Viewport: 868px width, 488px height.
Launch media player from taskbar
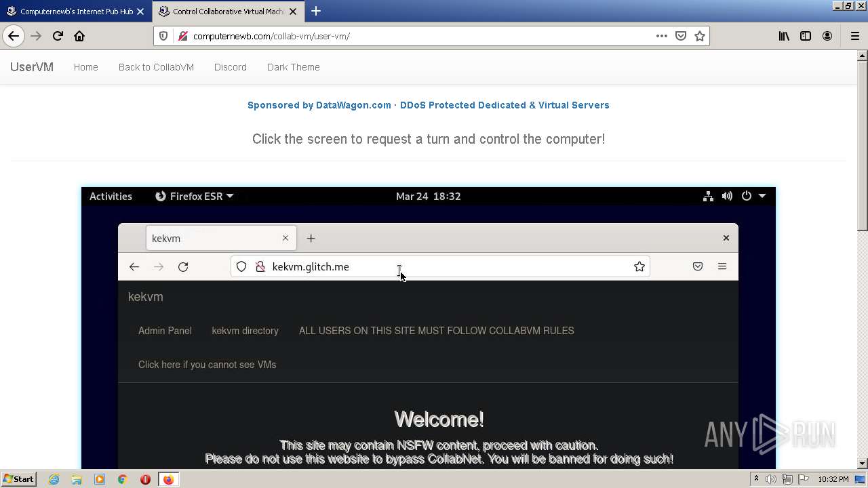point(100,479)
